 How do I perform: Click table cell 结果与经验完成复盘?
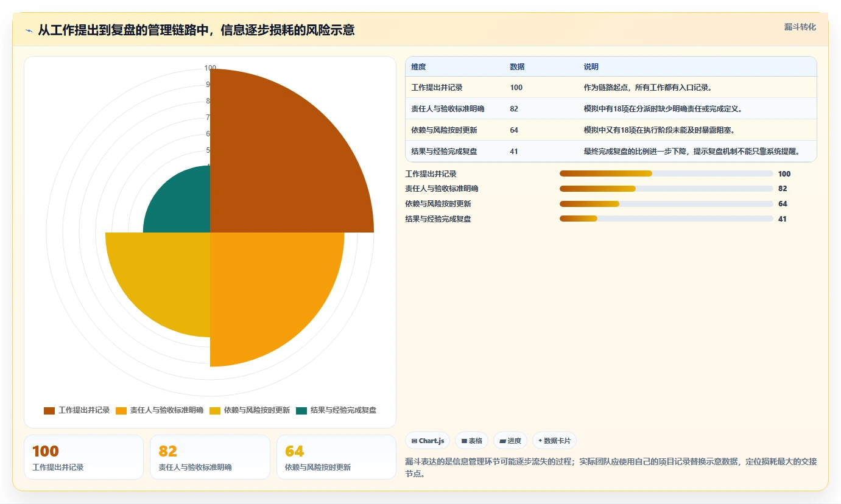(444, 152)
